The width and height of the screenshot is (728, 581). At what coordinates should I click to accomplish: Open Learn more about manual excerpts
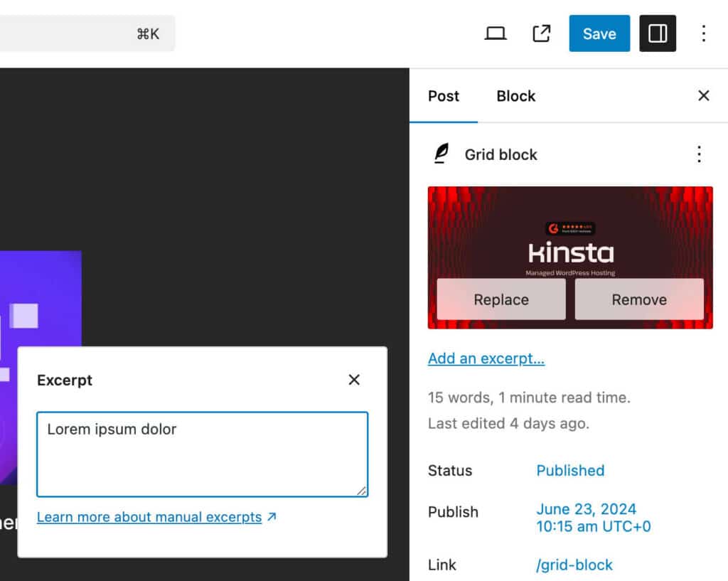[x=149, y=517]
